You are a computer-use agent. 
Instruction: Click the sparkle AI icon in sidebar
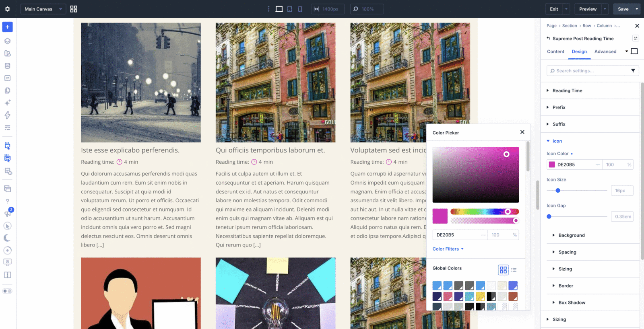pyautogui.click(x=7, y=103)
